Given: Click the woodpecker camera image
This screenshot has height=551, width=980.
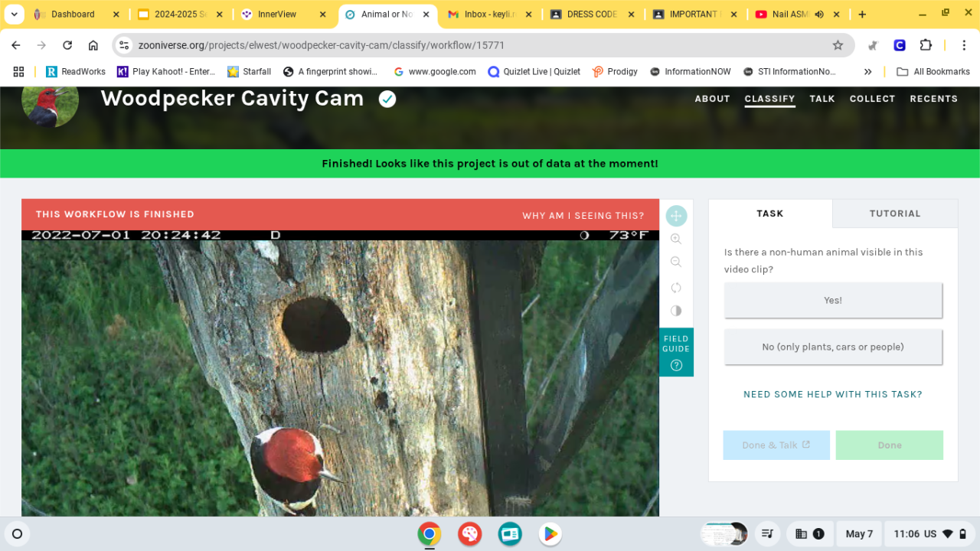Looking at the screenshot, I should coord(340,373).
